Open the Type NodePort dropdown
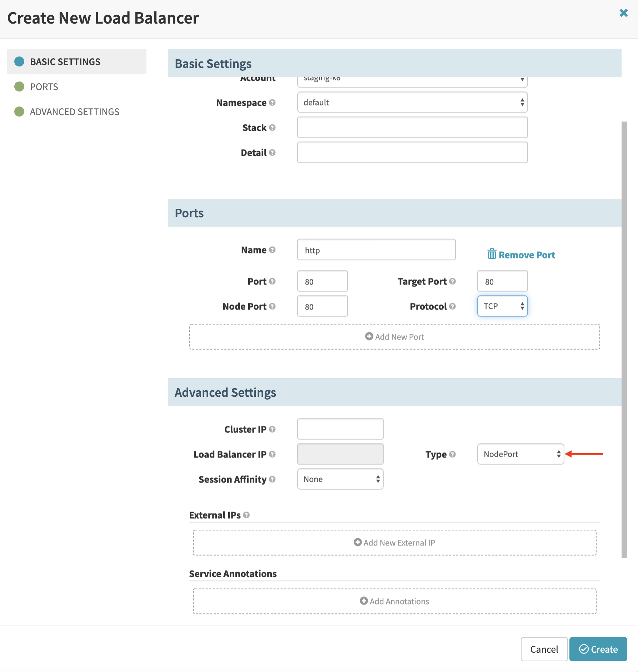 pos(520,454)
